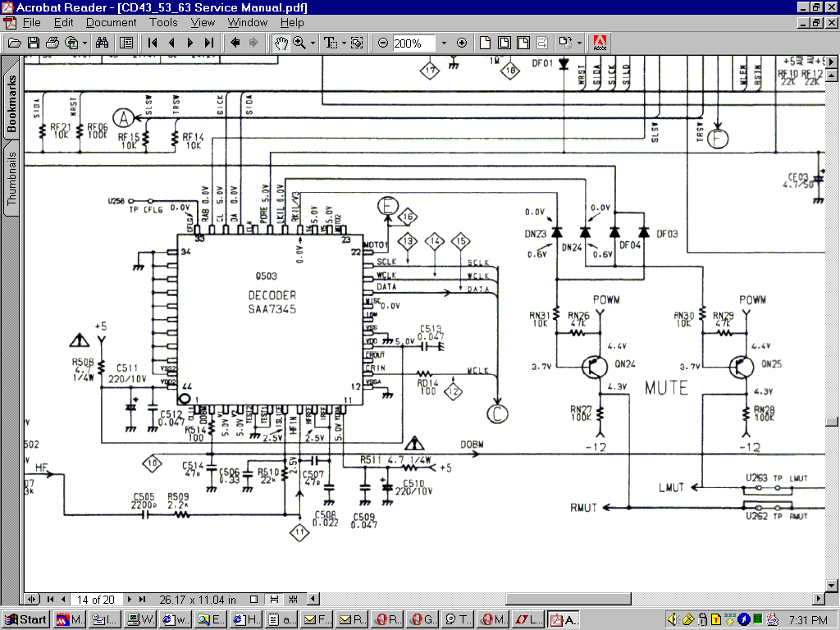Go to previous page in toolbar

[x=171, y=43]
